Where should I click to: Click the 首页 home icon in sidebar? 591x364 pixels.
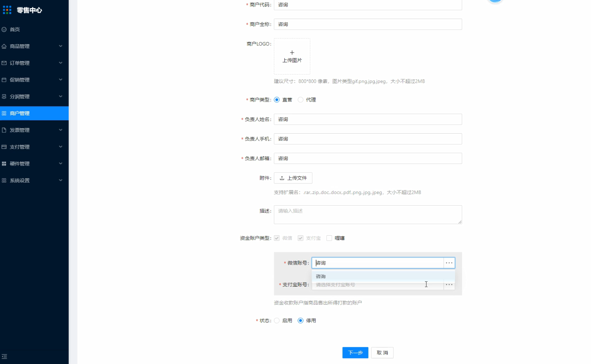[x=4, y=30]
